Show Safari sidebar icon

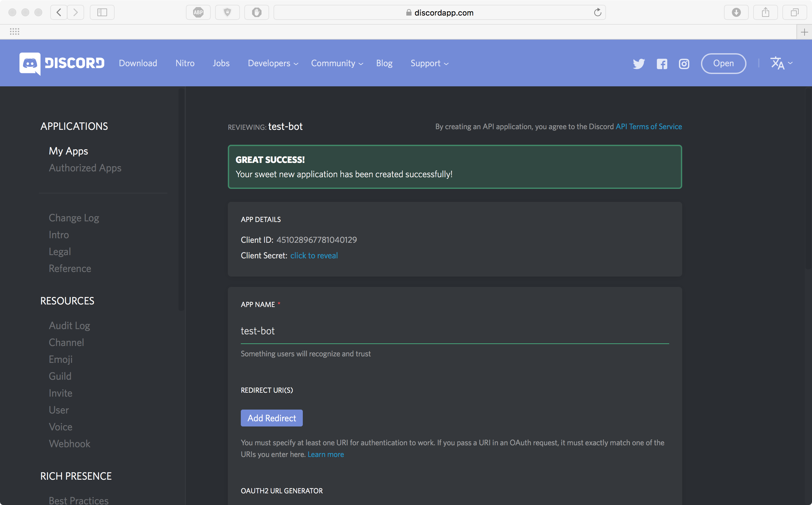pyautogui.click(x=102, y=13)
